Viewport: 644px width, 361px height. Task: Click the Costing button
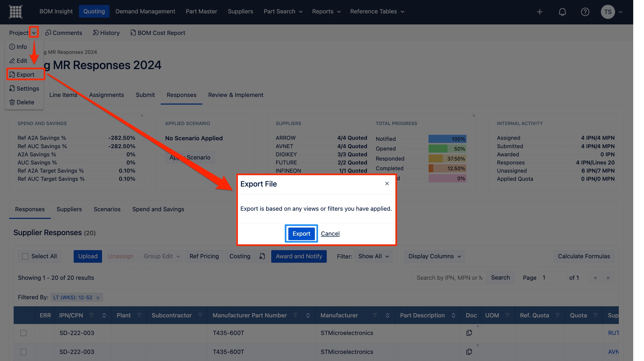(x=240, y=256)
